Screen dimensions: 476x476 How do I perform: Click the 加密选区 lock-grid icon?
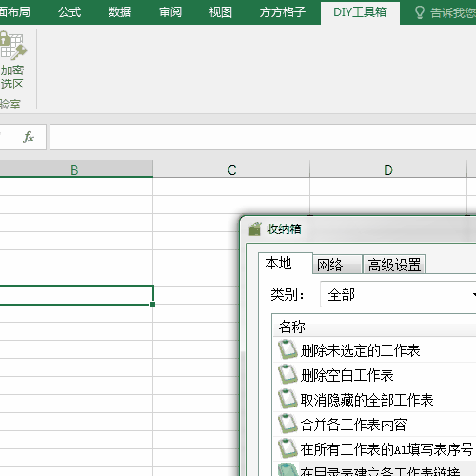(x=13, y=46)
